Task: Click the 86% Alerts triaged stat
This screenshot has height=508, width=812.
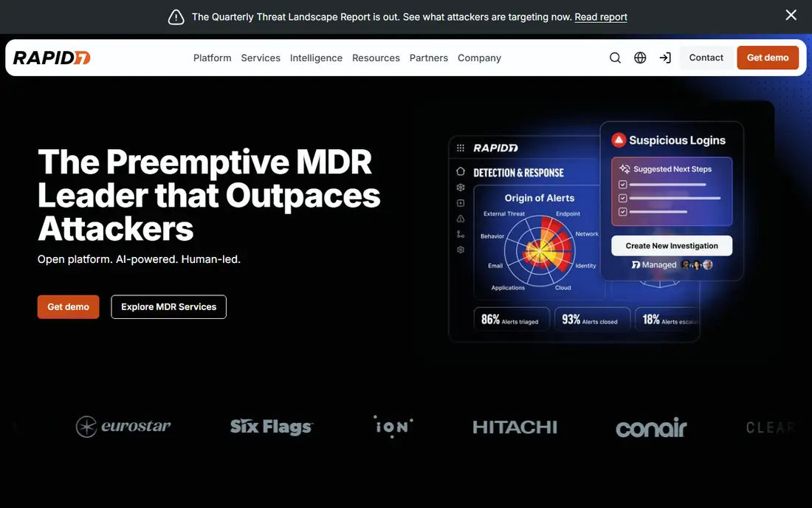Action: [511, 320]
